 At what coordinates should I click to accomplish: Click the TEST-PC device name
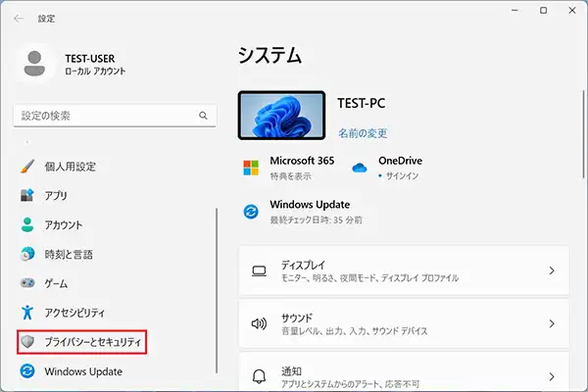[361, 103]
